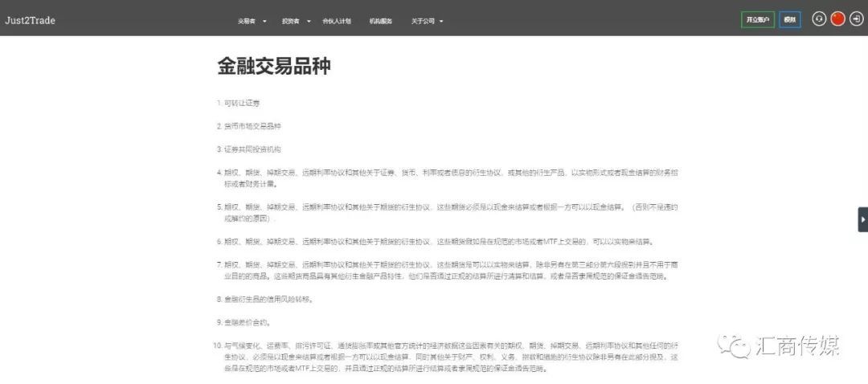The height and width of the screenshot is (384, 868).
Task: Open the headset support icon
Action: (819, 18)
